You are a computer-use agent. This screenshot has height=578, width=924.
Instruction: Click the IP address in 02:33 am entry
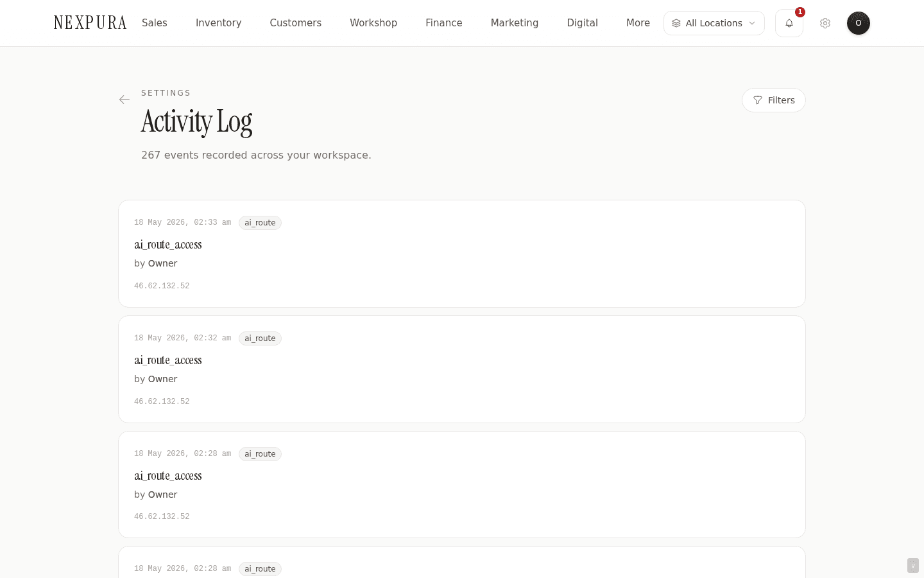[x=162, y=286]
